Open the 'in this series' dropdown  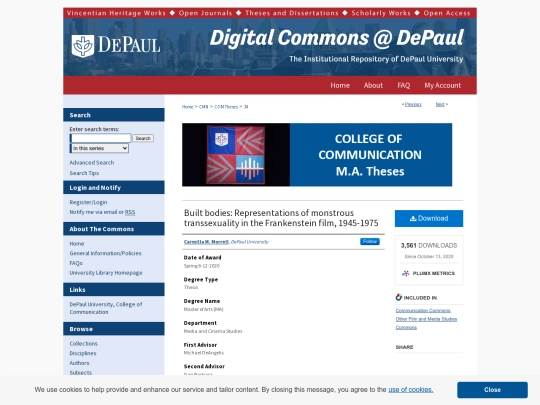(100, 148)
